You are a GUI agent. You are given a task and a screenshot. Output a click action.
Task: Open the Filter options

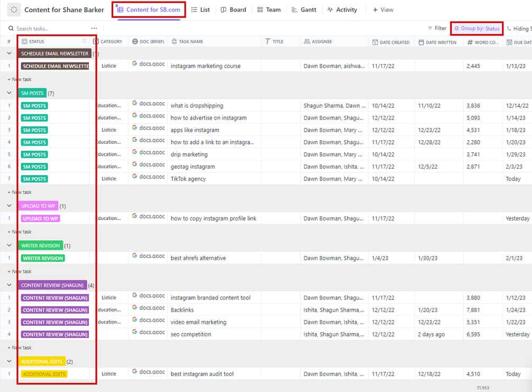[x=437, y=29]
